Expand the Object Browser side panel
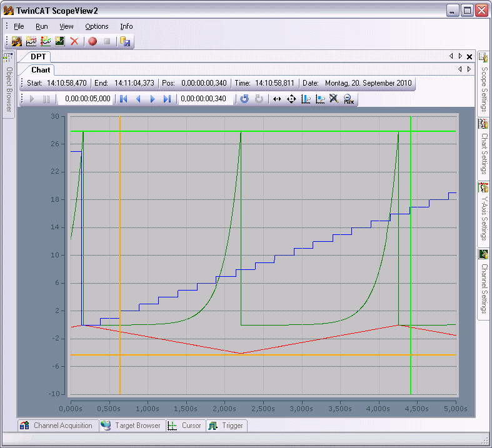 click(9, 84)
